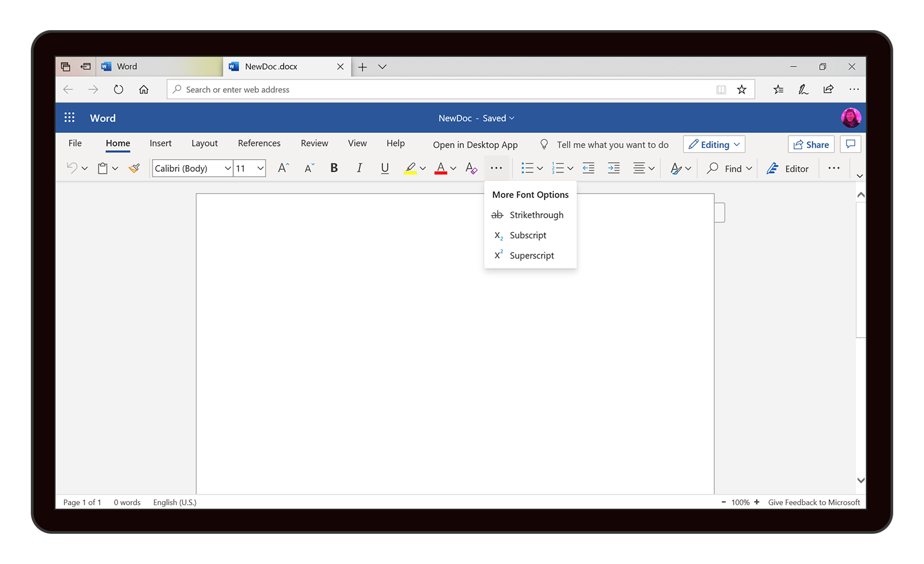Click the account profile picture
This screenshot has height=564, width=924.
pos(851,118)
